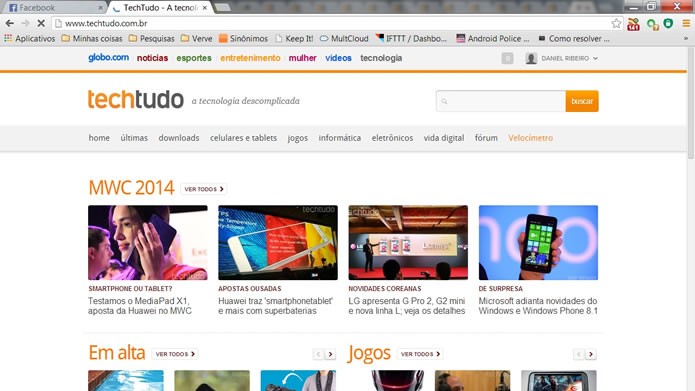Click VER TODOS next to MWC 2014
This screenshot has height=391, width=695.
[x=204, y=189]
